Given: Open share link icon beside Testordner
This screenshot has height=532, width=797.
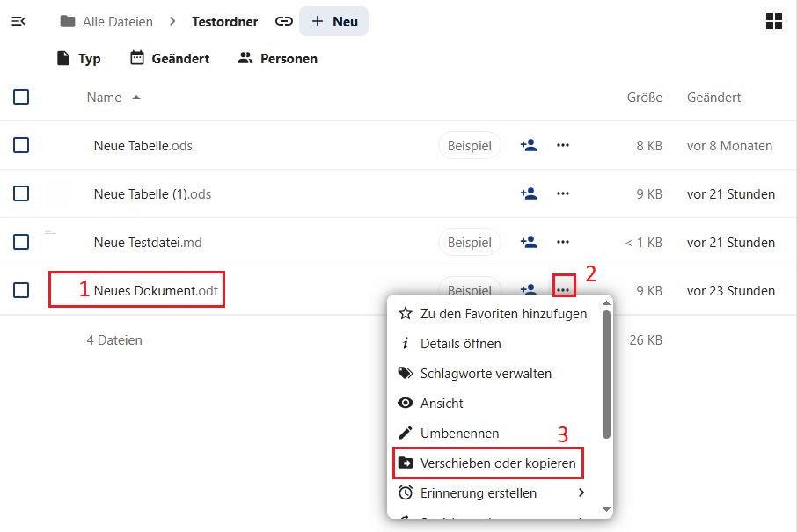Looking at the screenshot, I should 283,21.
